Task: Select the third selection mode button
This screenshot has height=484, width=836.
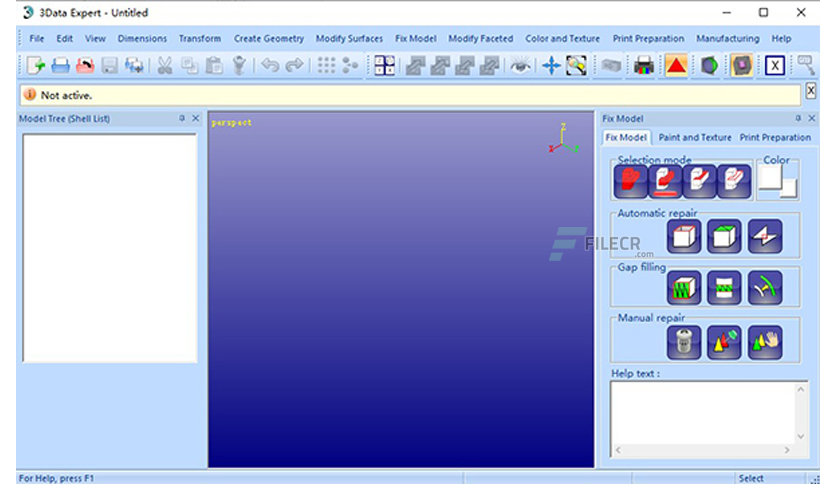Action: click(x=700, y=181)
